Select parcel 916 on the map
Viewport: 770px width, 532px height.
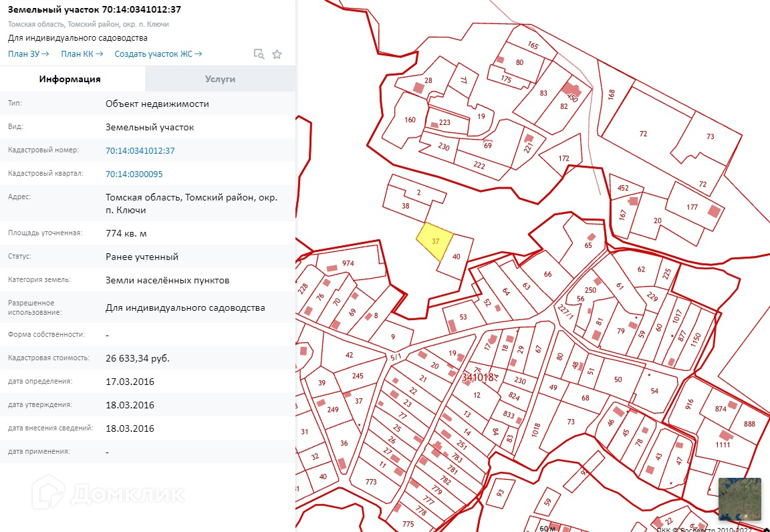(x=689, y=404)
